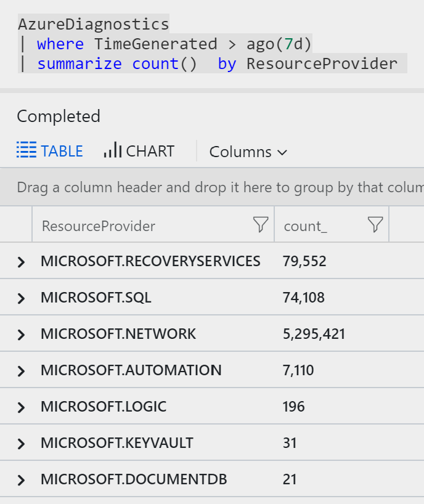Click the summarize keyword in query

point(79,63)
